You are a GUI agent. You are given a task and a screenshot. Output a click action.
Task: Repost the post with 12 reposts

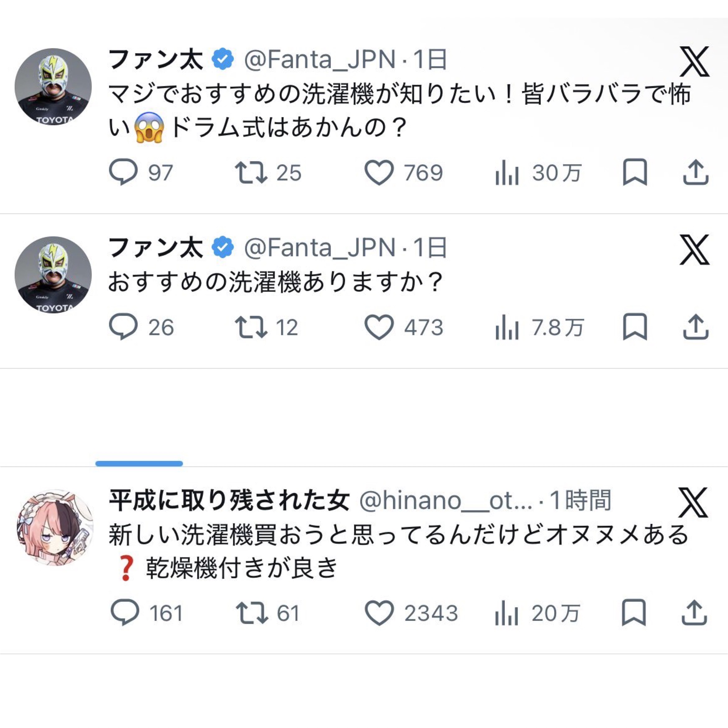coord(251,327)
